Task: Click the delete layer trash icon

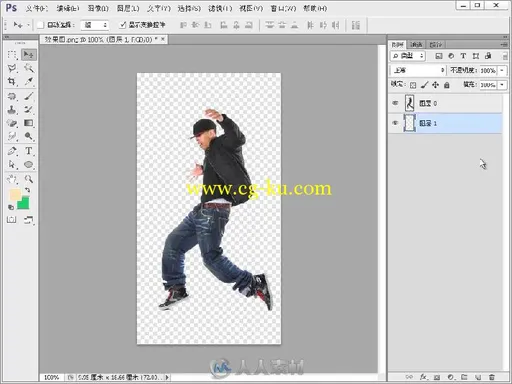Action: point(492,377)
